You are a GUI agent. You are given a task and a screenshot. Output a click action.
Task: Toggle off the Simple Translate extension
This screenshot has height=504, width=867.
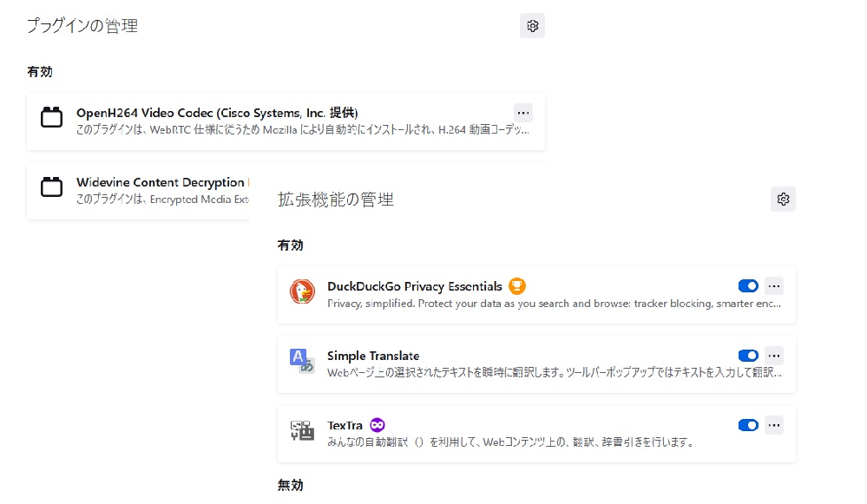748,356
